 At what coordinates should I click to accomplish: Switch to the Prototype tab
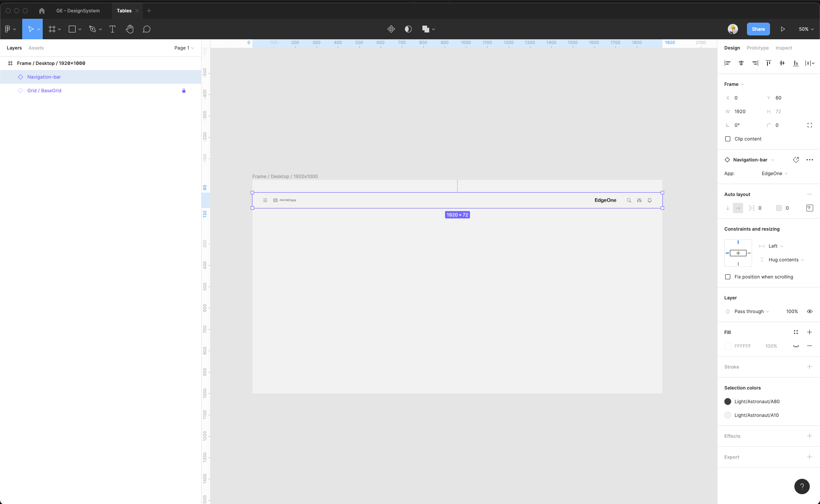[x=757, y=48]
